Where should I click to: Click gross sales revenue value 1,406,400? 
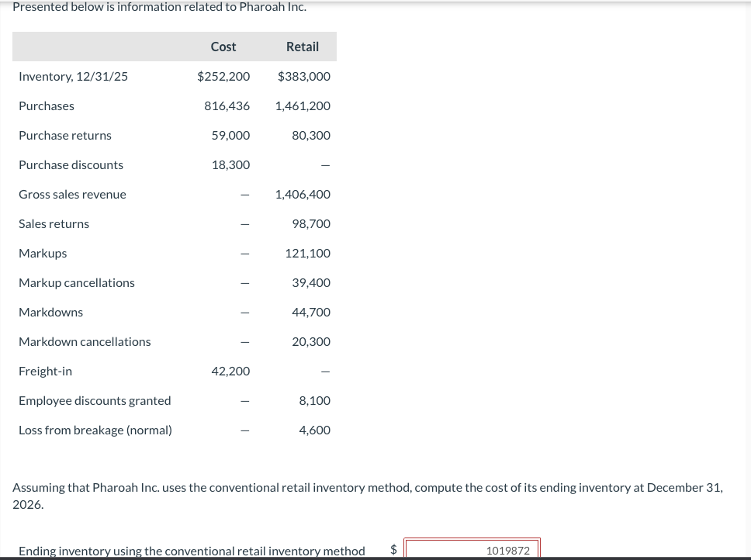(x=303, y=195)
